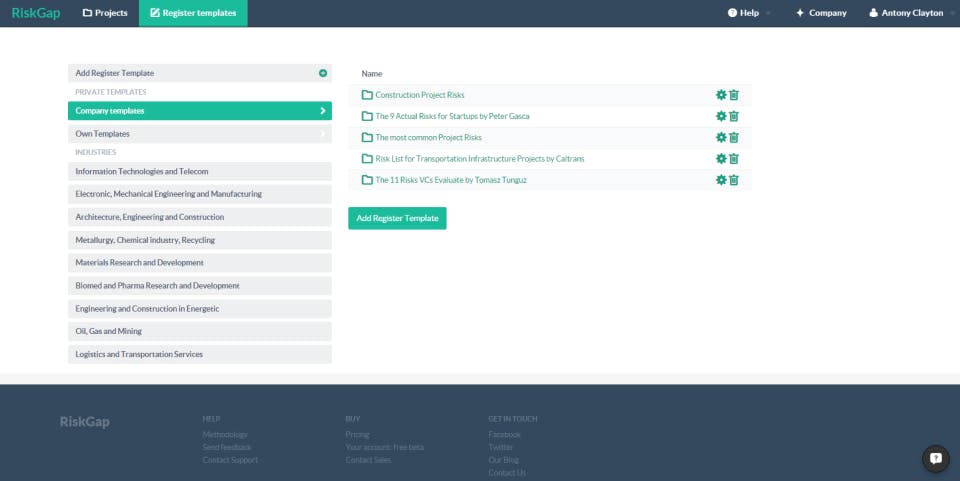The image size is (960, 481).
Task: Open gear for The 11 Risks VCs Evaluate
Action: (721, 180)
